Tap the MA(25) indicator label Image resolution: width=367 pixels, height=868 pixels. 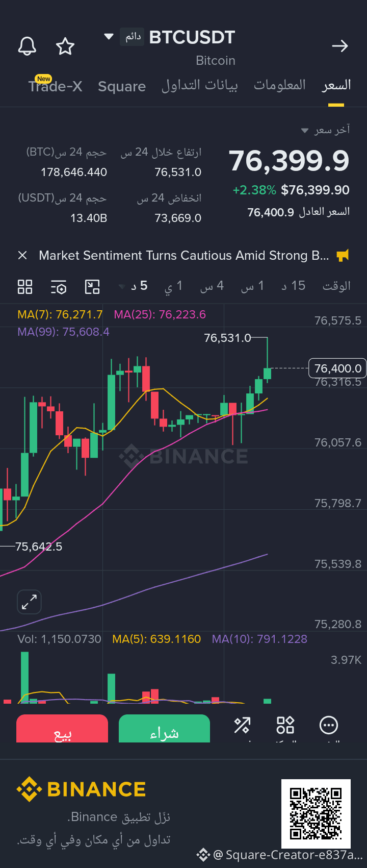[160, 314]
